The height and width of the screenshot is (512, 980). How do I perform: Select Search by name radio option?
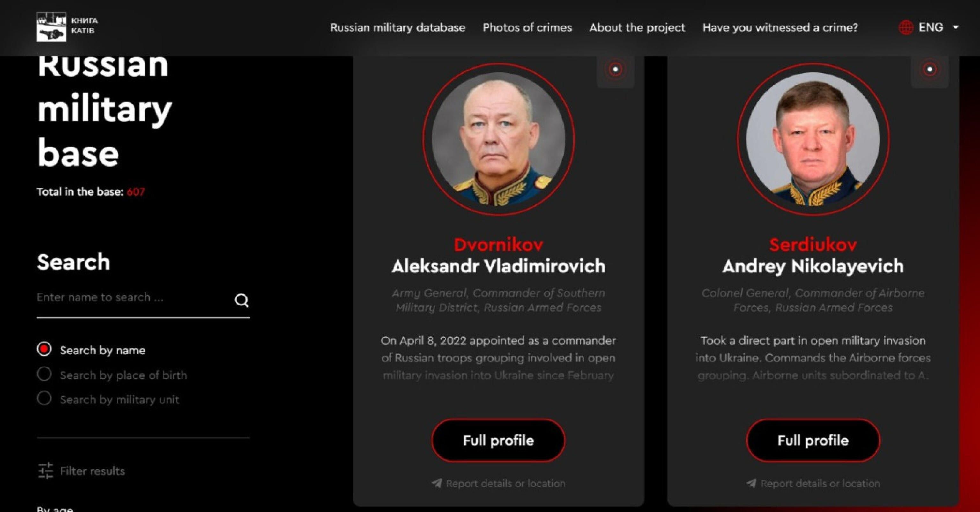[44, 349]
